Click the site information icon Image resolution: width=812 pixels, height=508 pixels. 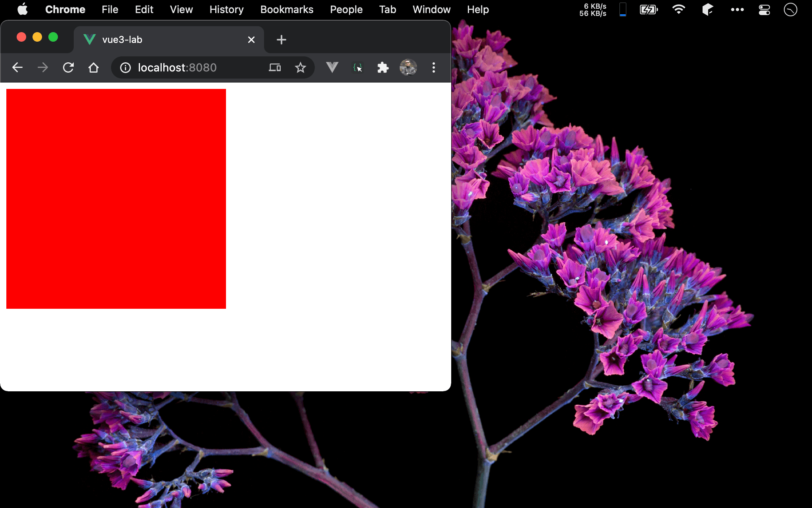(x=125, y=68)
